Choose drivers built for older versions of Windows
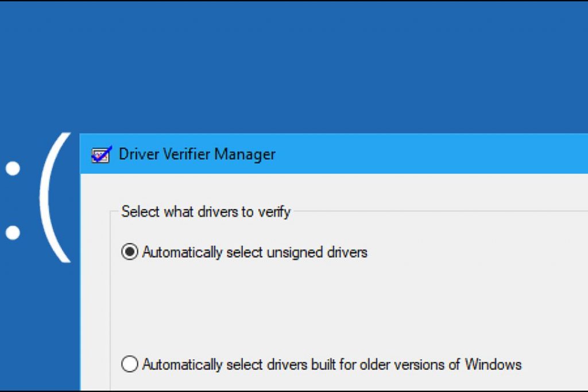Screen dimensions: 588x392 point(131,364)
